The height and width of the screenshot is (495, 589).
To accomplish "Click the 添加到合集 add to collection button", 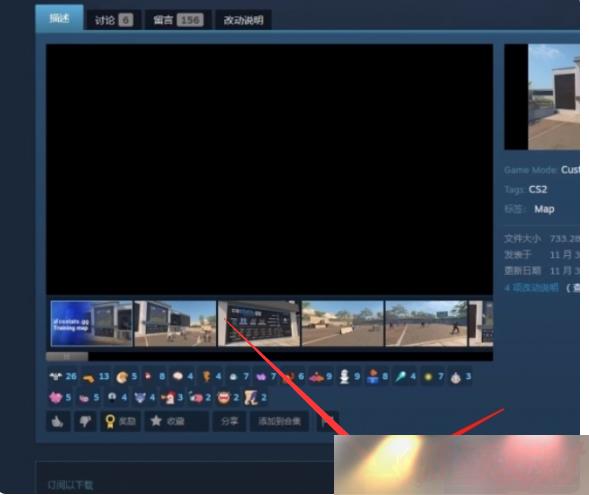I will tap(279, 421).
